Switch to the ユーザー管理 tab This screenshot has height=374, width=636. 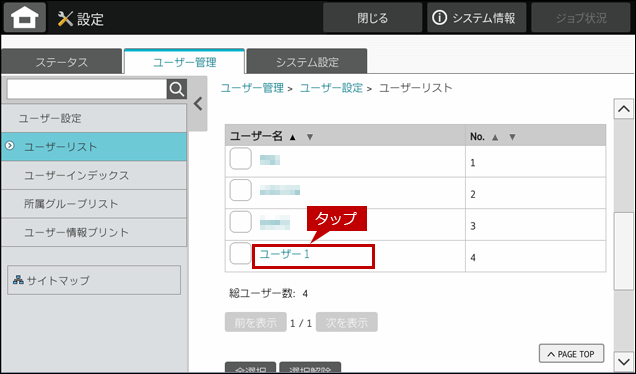tap(185, 62)
